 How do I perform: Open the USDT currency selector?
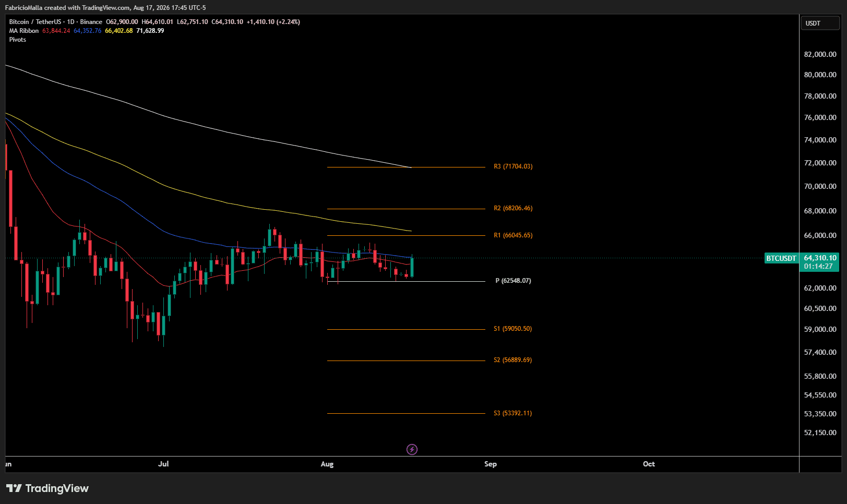820,23
